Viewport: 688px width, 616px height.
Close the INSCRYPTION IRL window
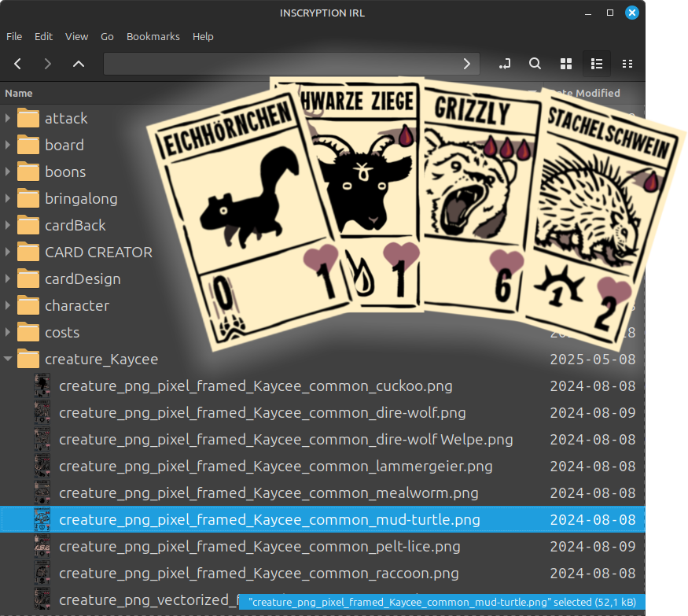click(x=632, y=13)
